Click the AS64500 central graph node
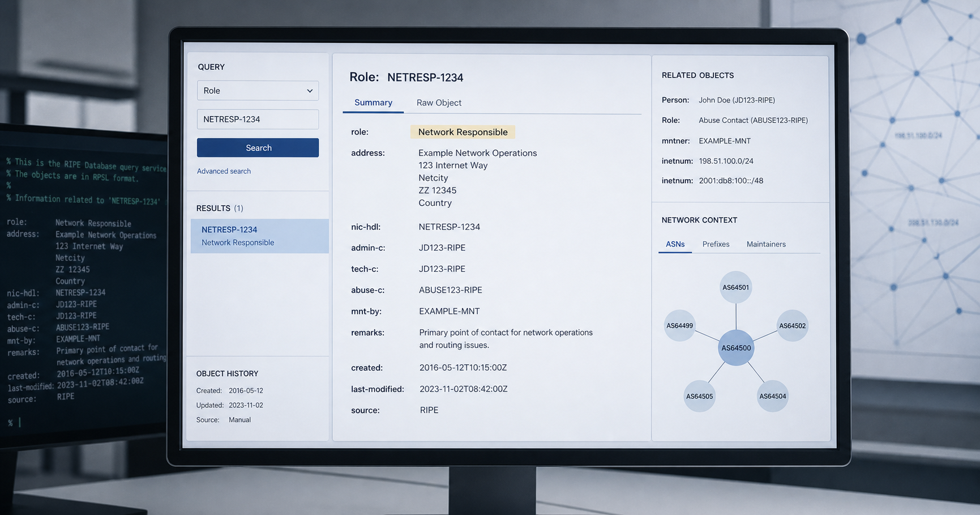Viewport: 980px width, 515px height. [736, 348]
